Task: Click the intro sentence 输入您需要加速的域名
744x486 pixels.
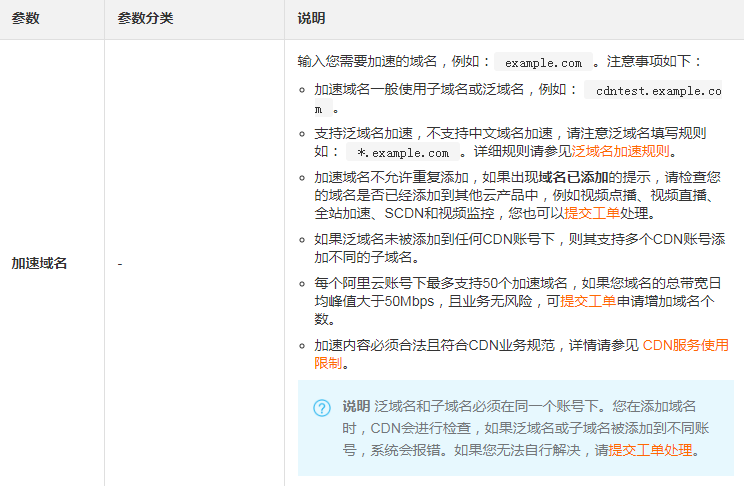Action: (x=390, y=62)
